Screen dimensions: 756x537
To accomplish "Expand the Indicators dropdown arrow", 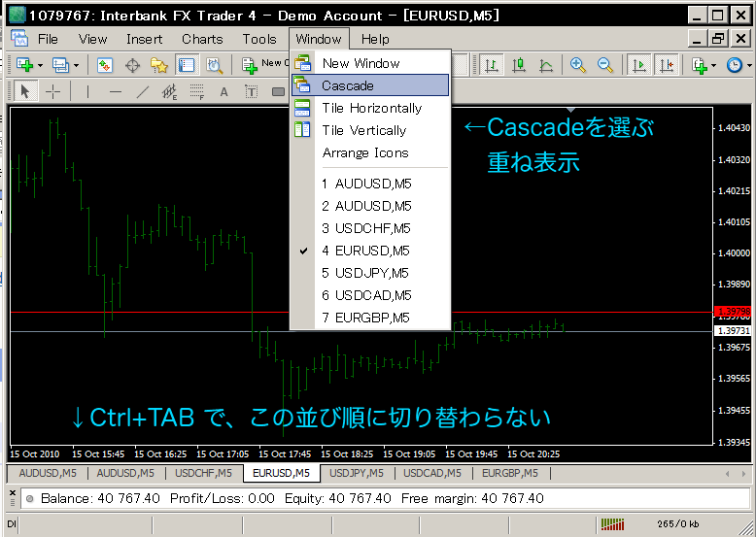I will (x=714, y=65).
